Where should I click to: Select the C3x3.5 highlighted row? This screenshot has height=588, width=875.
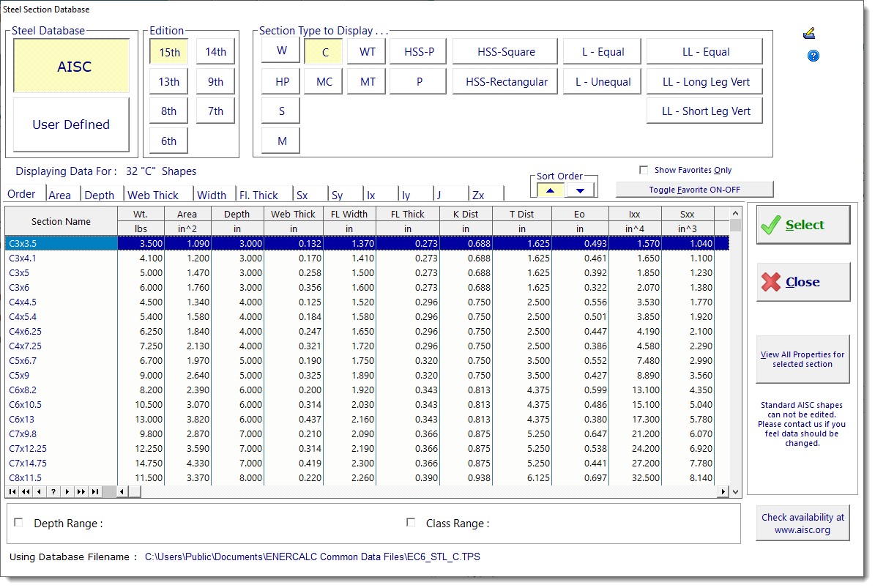coord(367,243)
